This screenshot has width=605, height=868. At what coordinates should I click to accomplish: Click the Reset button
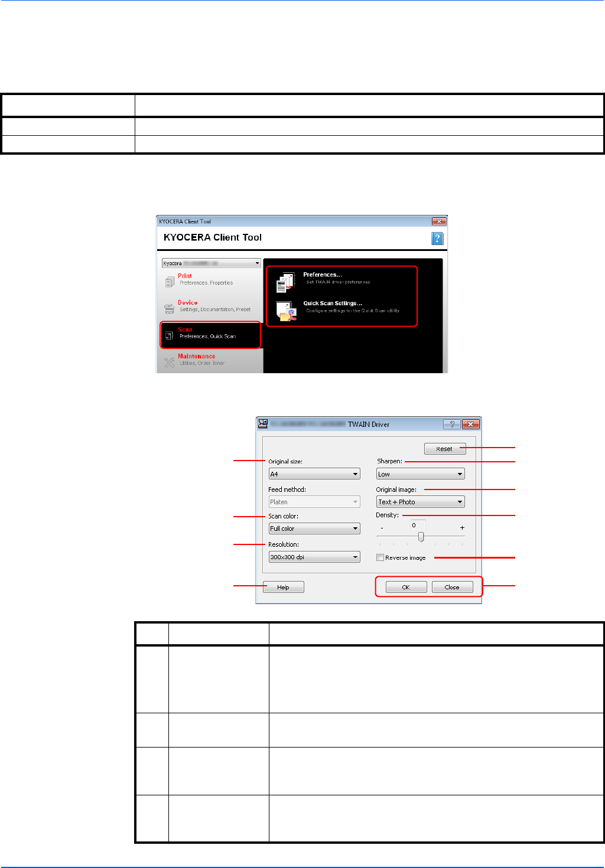[445, 449]
